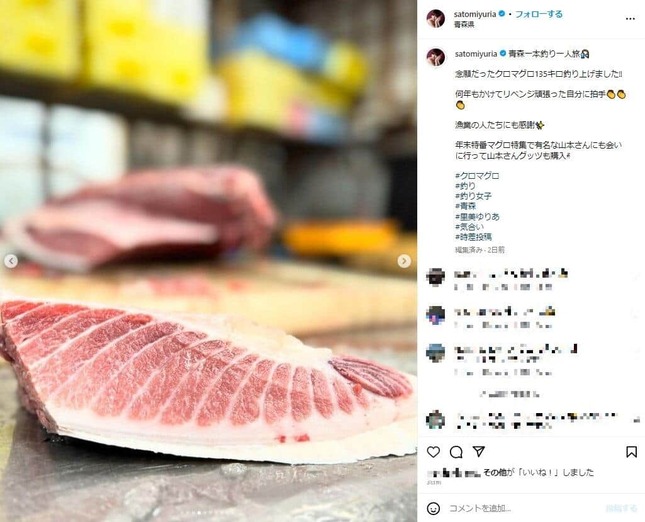
Task: Save post with bookmark icon
Action: pyautogui.click(x=631, y=452)
